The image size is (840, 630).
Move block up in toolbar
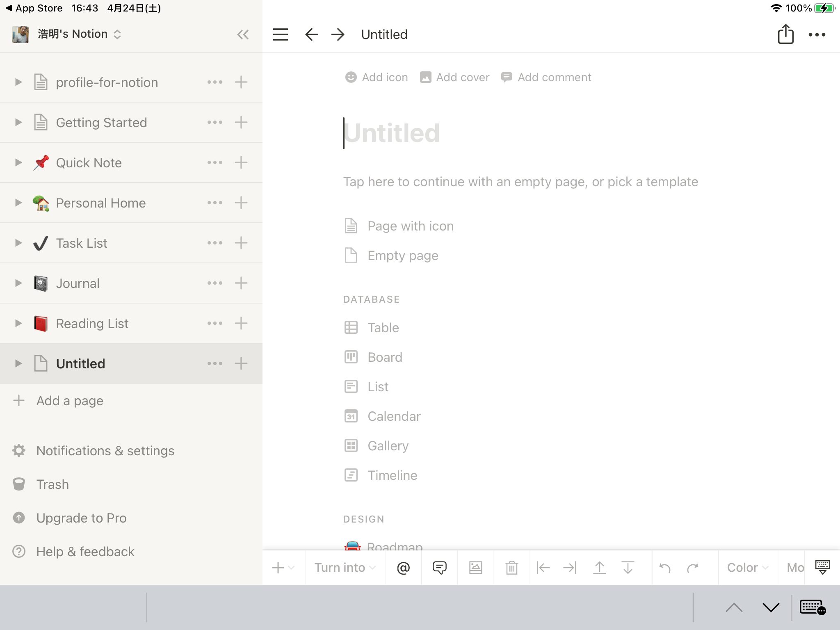pyautogui.click(x=600, y=568)
